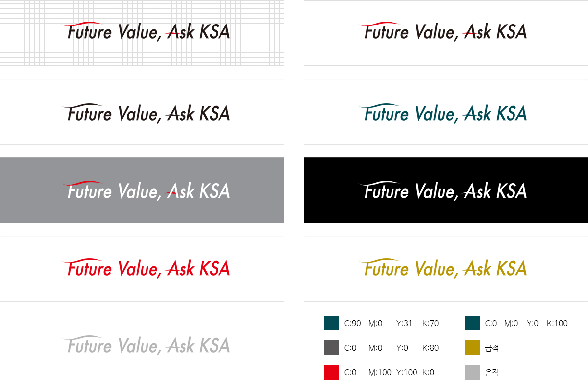Click the C:0 M:0 Y:0 K:80 label
588x380 pixels.
pos(392,348)
